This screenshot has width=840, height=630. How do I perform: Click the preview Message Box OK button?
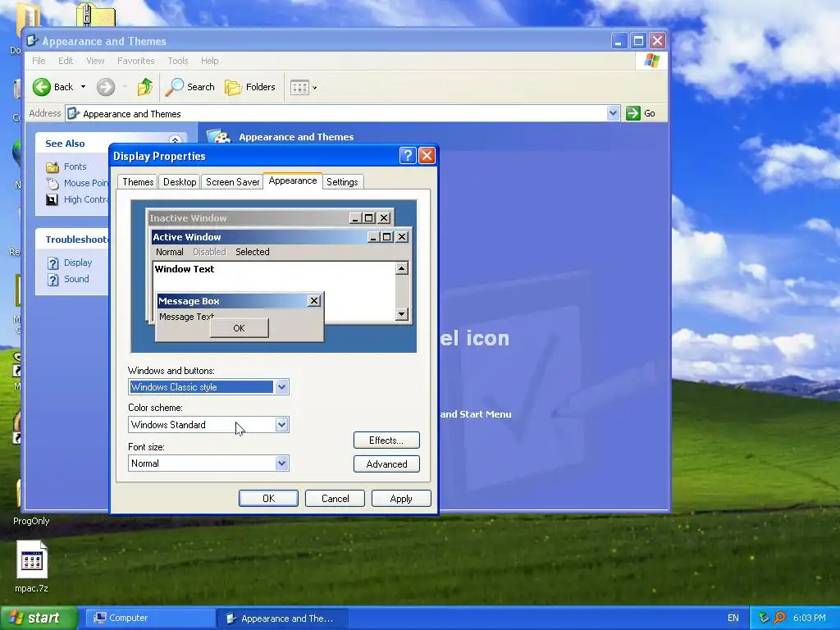click(239, 328)
